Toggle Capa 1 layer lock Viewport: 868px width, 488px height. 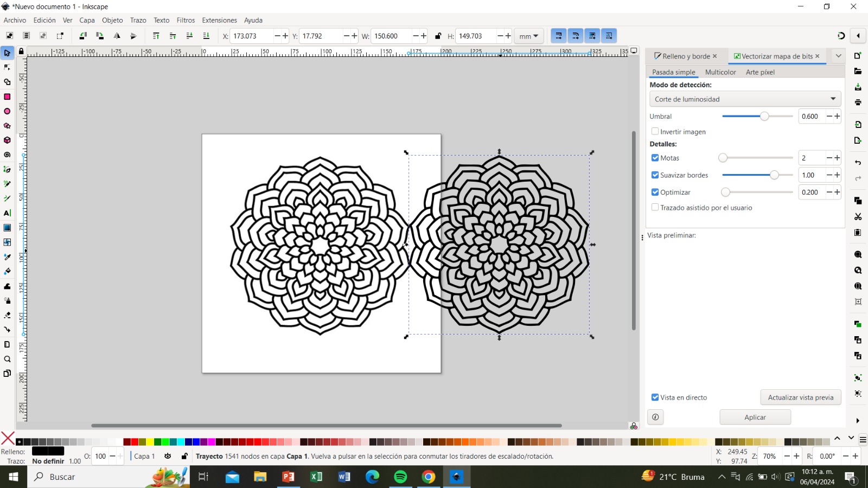point(184,456)
